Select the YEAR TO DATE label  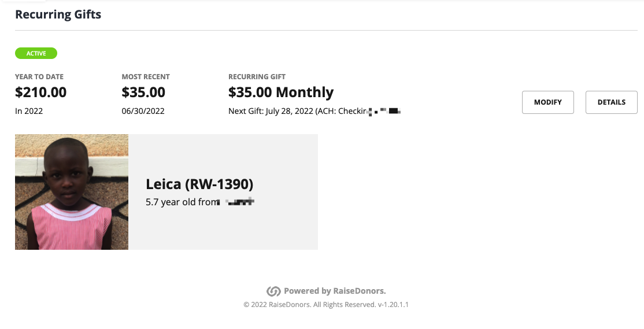pyautogui.click(x=39, y=77)
